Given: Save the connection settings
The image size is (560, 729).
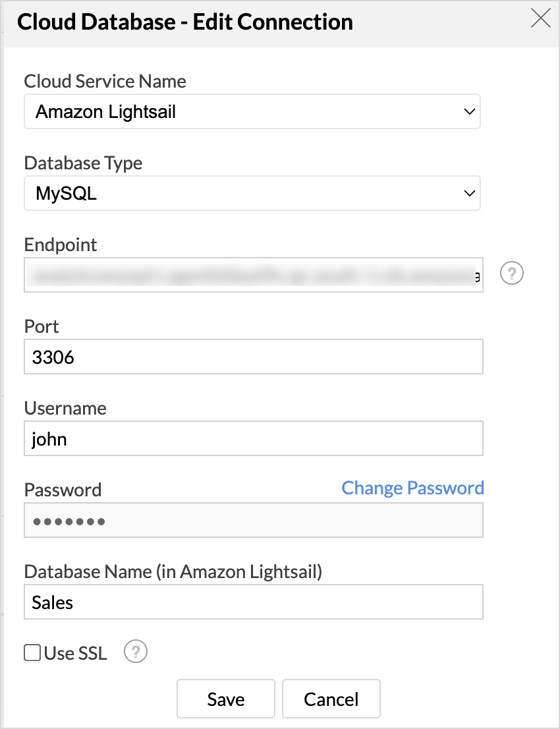Looking at the screenshot, I should pos(225,699).
